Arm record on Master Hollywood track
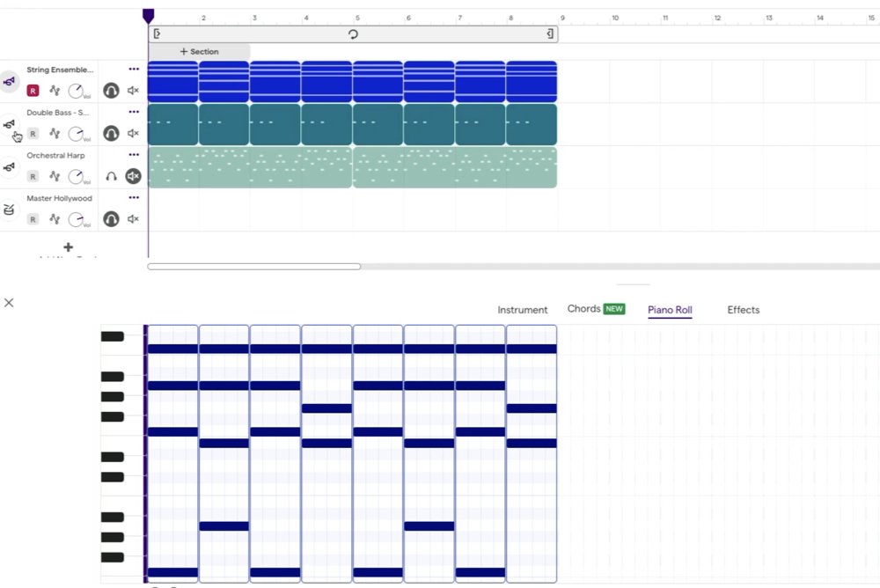880x588 pixels. click(x=33, y=219)
